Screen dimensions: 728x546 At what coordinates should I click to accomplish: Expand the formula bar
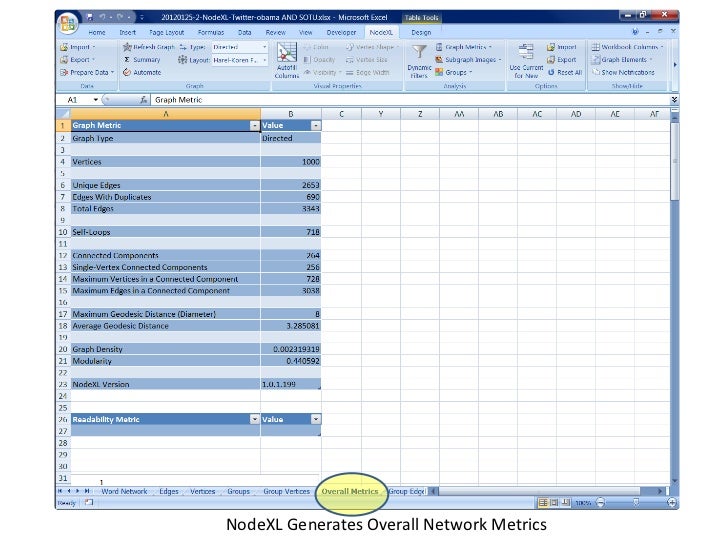[x=674, y=100]
